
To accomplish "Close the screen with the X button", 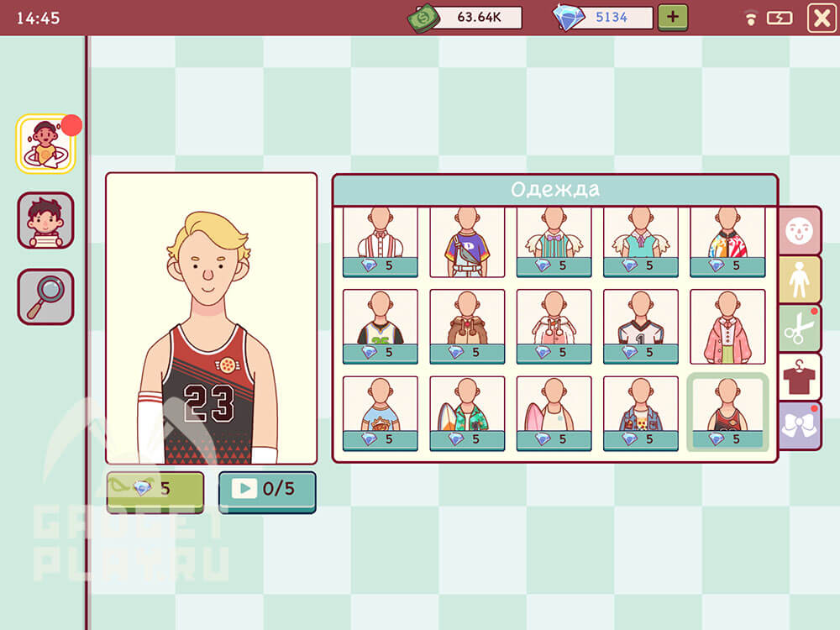I will 820,18.
